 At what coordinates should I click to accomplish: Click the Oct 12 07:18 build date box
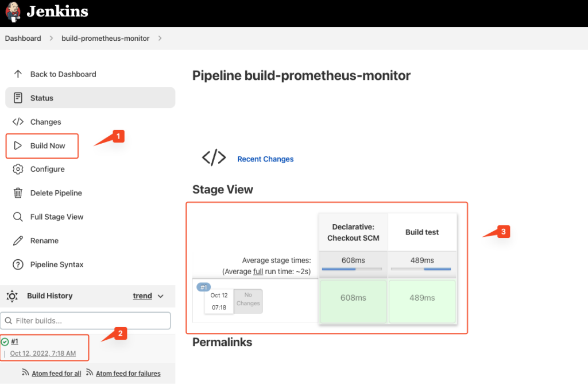[x=219, y=301]
